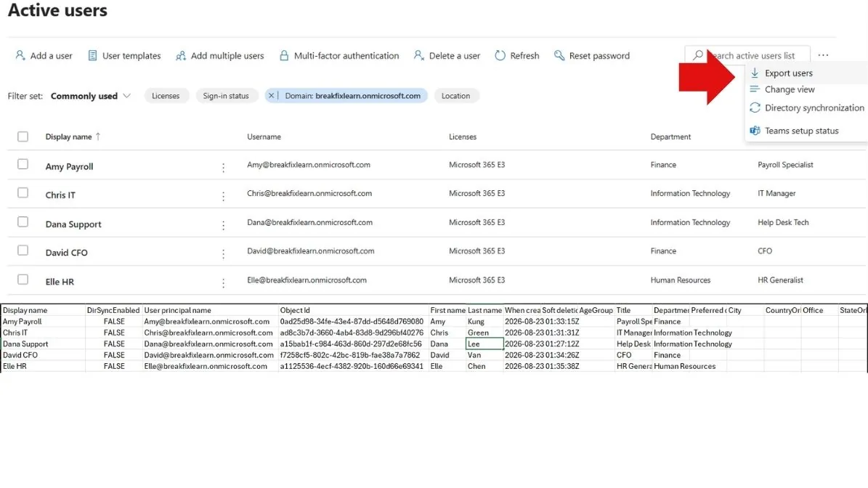Open the more actions ellipsis menu
868x488 pixels.
coord(823,55)
